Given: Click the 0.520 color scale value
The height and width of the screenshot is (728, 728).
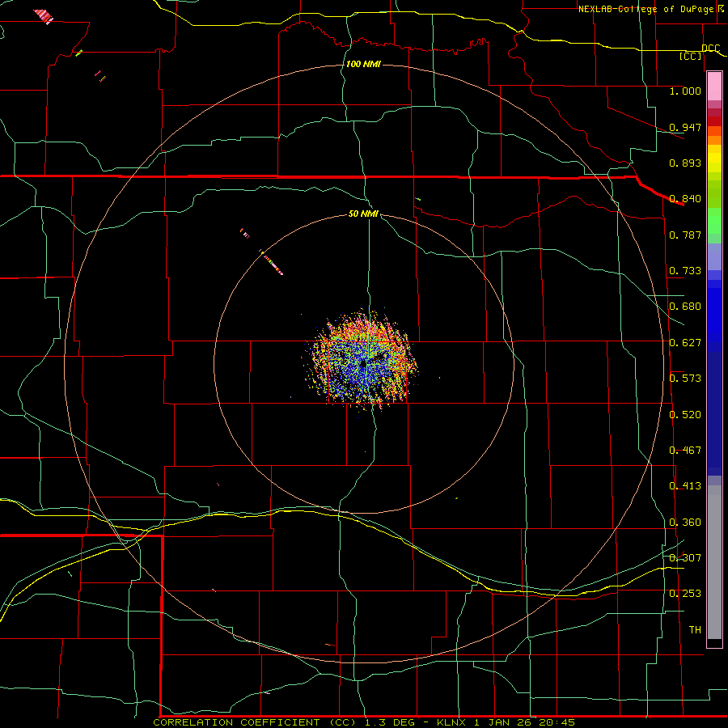Looking at the screenshot, I should 685,414.
